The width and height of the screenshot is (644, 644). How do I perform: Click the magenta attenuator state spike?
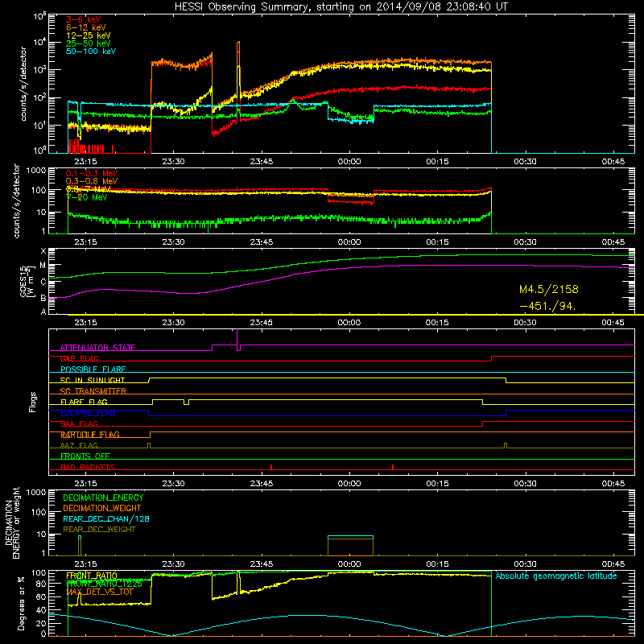237,339
